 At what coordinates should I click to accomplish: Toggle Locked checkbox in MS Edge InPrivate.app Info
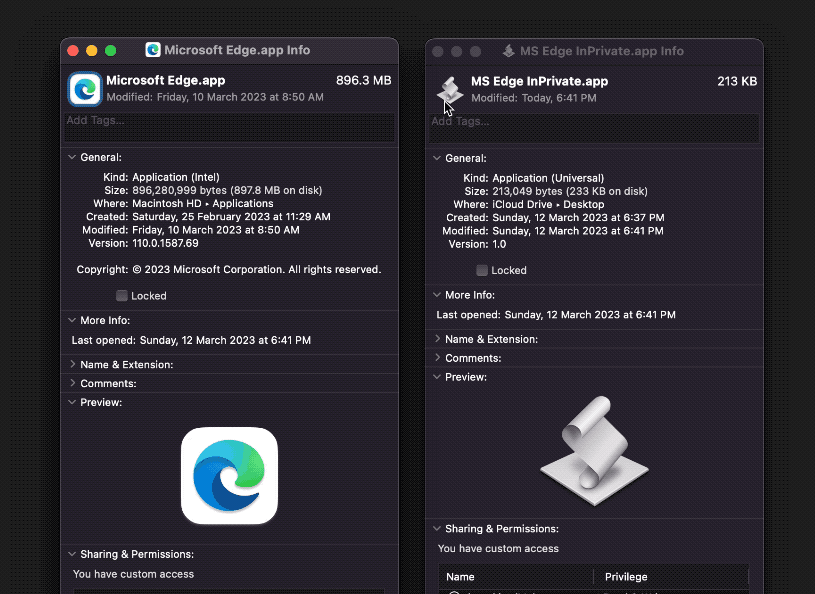(482, 270)
